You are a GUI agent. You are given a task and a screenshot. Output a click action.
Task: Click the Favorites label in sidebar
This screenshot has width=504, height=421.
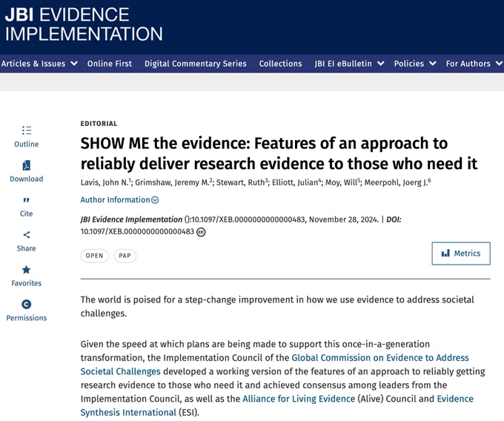pyautogui.click(x=27, y=283)
